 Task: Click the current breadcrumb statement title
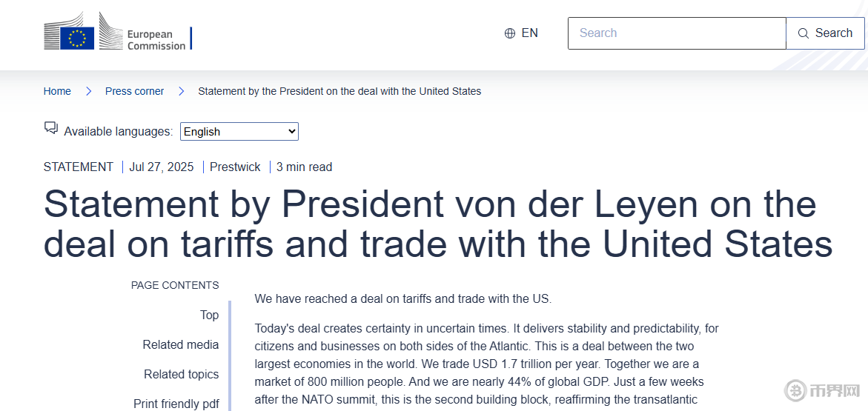click(x=339, y=91)
